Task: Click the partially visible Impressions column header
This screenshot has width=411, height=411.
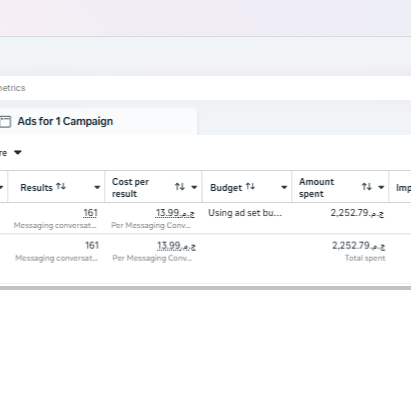Action: (403, 188)
